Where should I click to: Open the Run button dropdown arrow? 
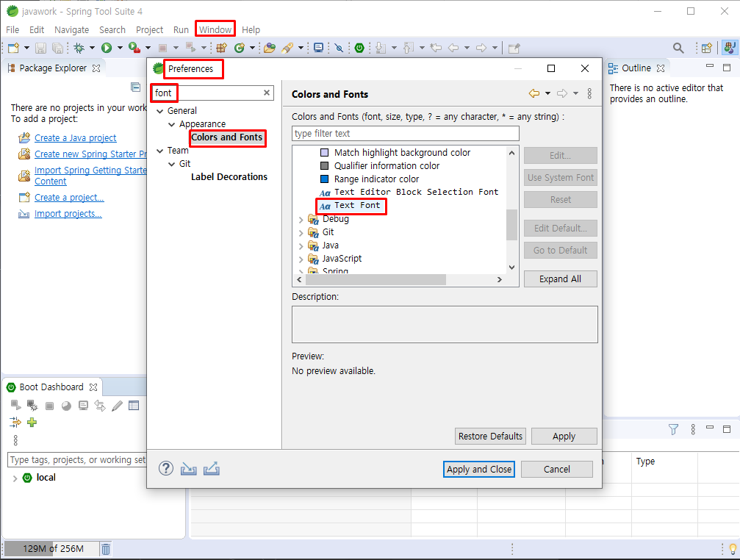pyautogui.click(x=120, y=48)
